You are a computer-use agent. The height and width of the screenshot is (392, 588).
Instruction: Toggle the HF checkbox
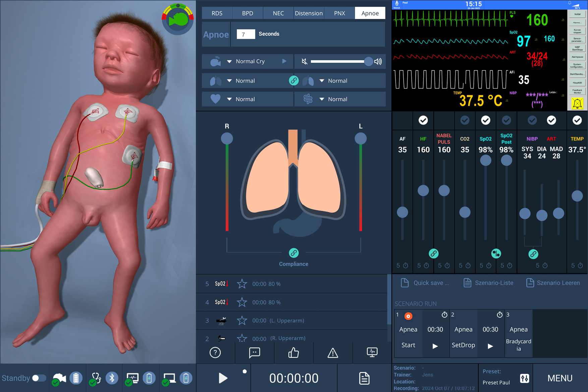(423, 120)
